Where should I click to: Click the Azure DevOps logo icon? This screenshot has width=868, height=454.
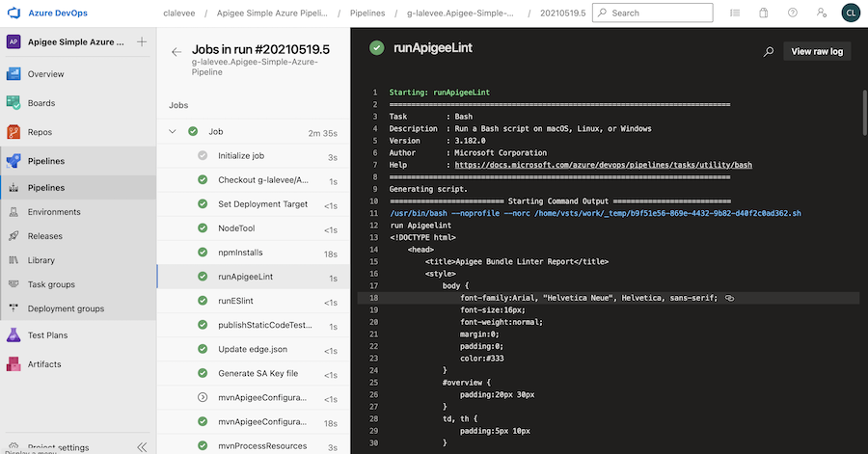(14, 13)
